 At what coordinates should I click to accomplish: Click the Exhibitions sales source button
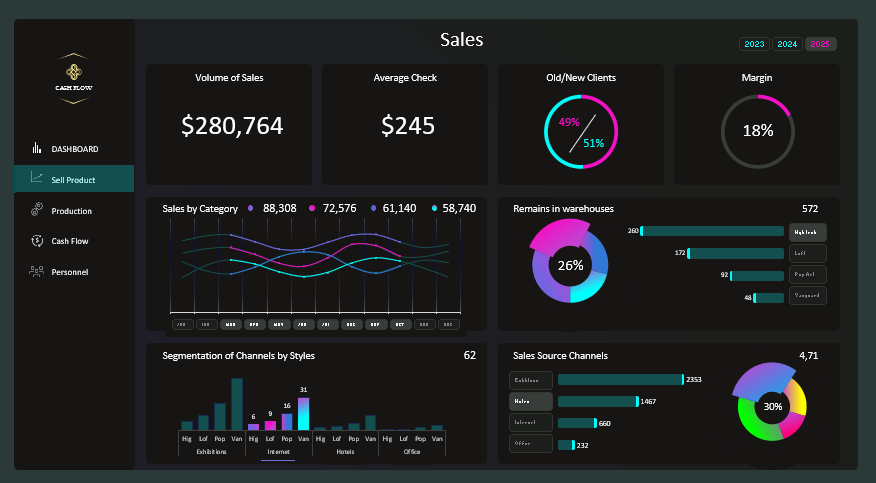(x=530, y=380)
